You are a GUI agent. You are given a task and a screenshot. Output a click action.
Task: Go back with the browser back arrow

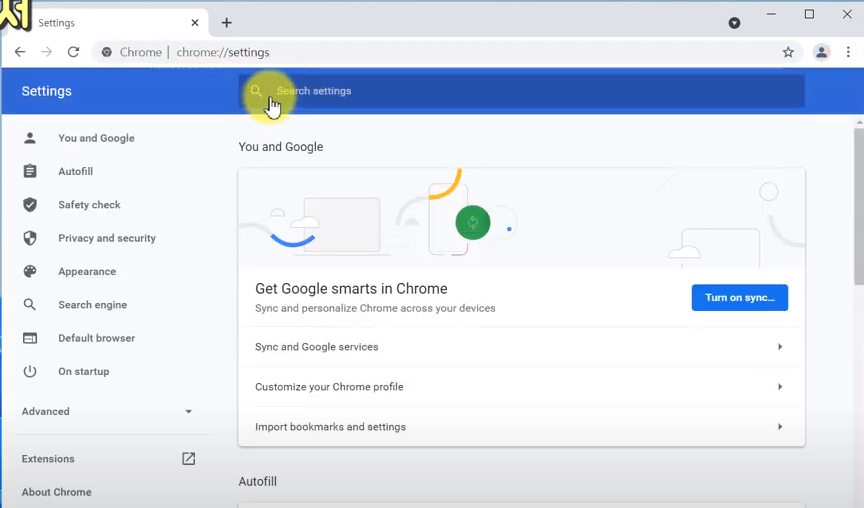pos(20,52)
